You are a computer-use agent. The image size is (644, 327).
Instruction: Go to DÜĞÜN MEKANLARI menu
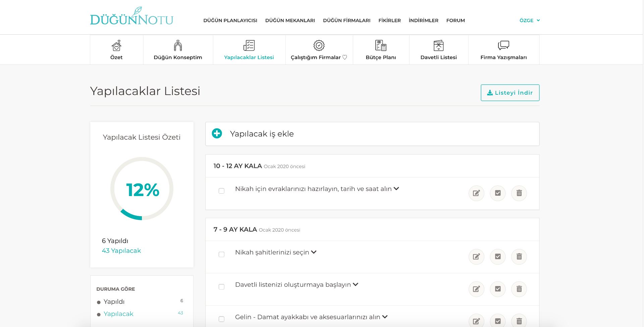click(290, 20)
